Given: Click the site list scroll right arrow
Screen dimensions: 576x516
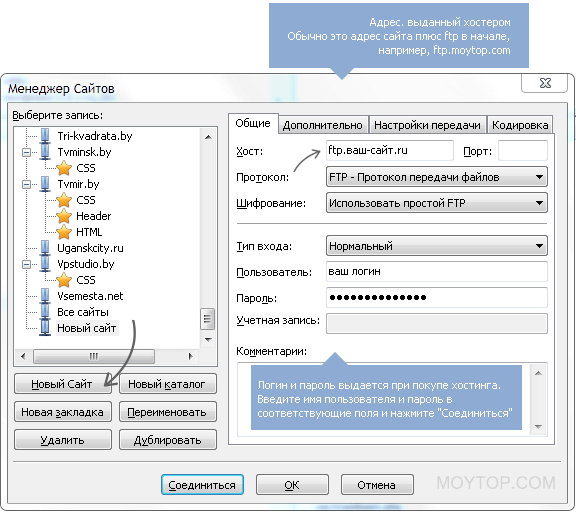Looking at the screenshot, I should (190, 356).
